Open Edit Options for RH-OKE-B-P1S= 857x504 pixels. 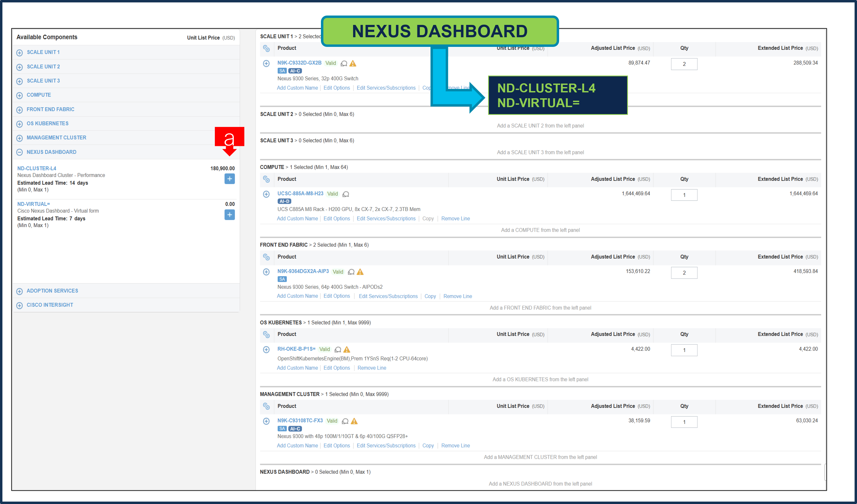(336, 368)
